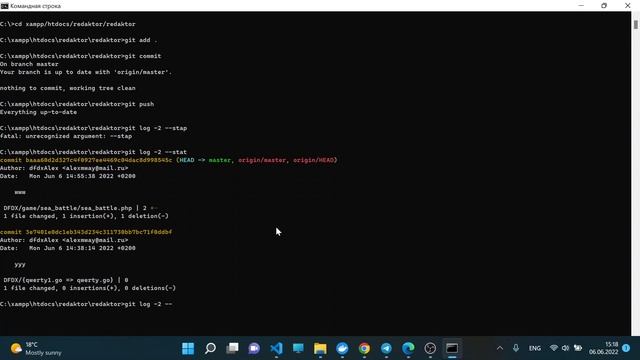The width and height of the screenshot is (640, 360).
Task: Open the Windows Start menu
Action: 188,348
